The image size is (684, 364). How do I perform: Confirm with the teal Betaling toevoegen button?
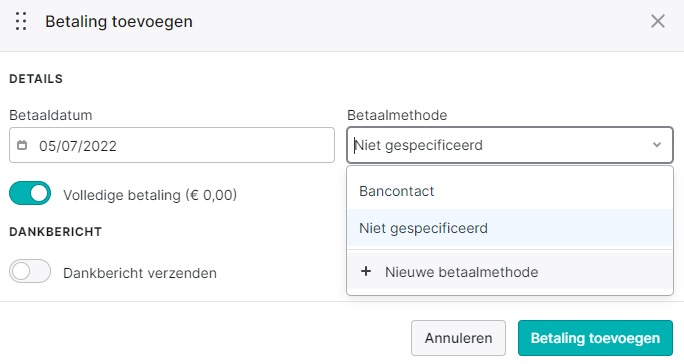595,338
